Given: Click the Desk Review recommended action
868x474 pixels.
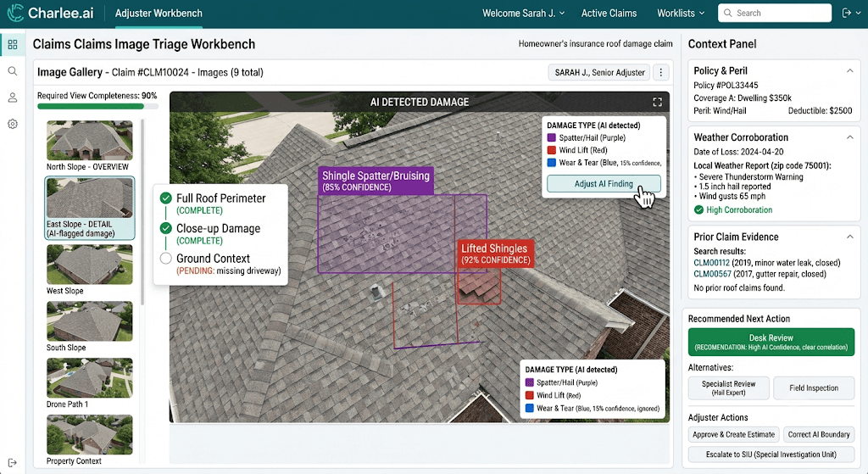Looking at the screenshot, I should tap(771, 342).
